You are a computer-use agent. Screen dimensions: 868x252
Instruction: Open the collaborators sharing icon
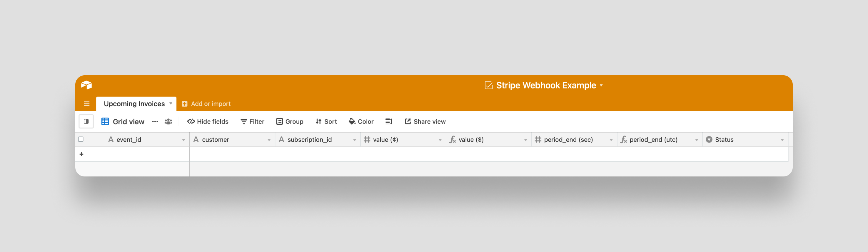(x=168, y=121)
